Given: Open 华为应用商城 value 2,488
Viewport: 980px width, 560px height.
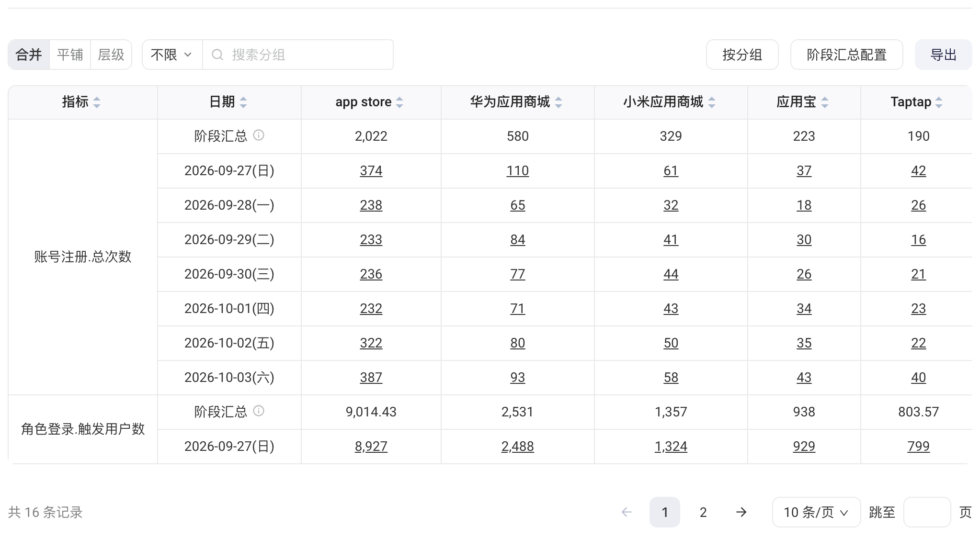Looking at the screenshot, I should (x=518, y=447).
